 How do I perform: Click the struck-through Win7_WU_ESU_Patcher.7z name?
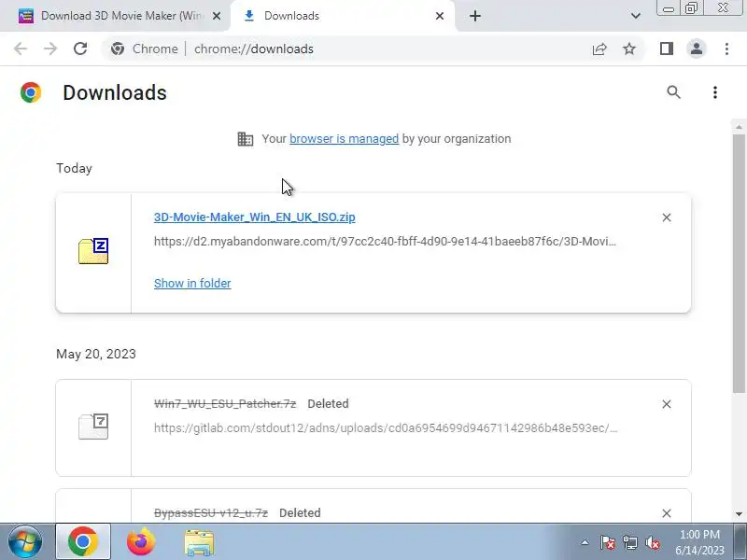225,404
